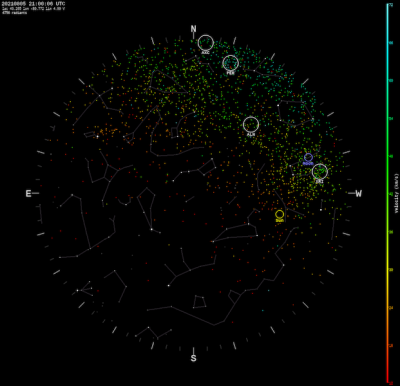400x386 pixels.
Task: Click the E compass label
Action: pos(28,193)
